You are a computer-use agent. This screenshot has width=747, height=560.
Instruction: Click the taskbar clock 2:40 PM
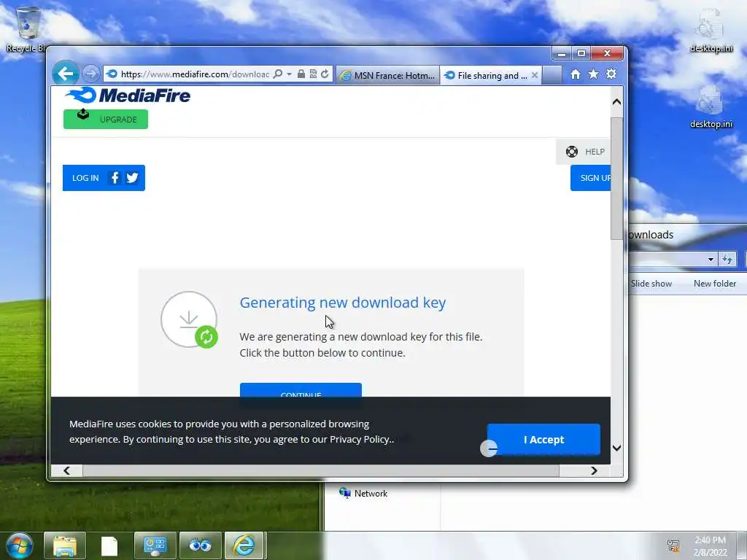(x=710, y=540)
